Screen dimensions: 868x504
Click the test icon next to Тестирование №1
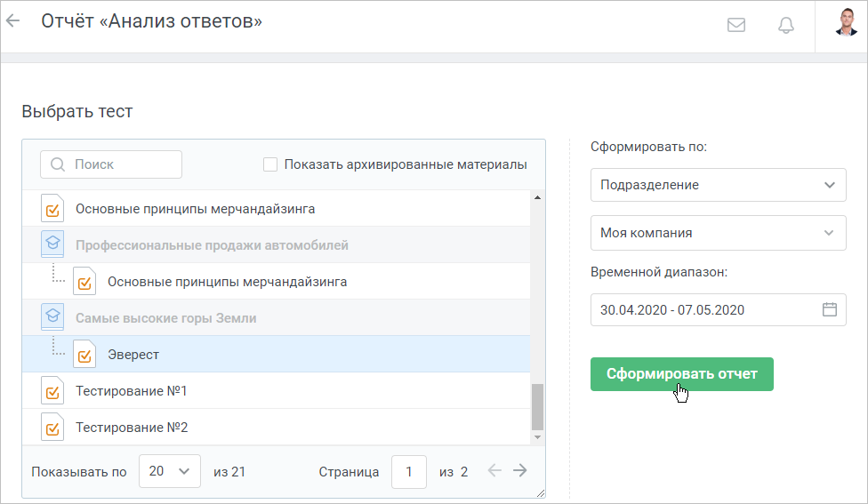pos(52,390)
